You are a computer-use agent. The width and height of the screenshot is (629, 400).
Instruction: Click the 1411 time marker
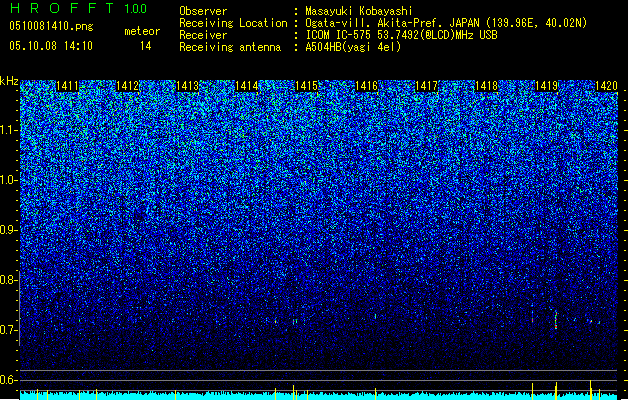click(x=67, y=86)
